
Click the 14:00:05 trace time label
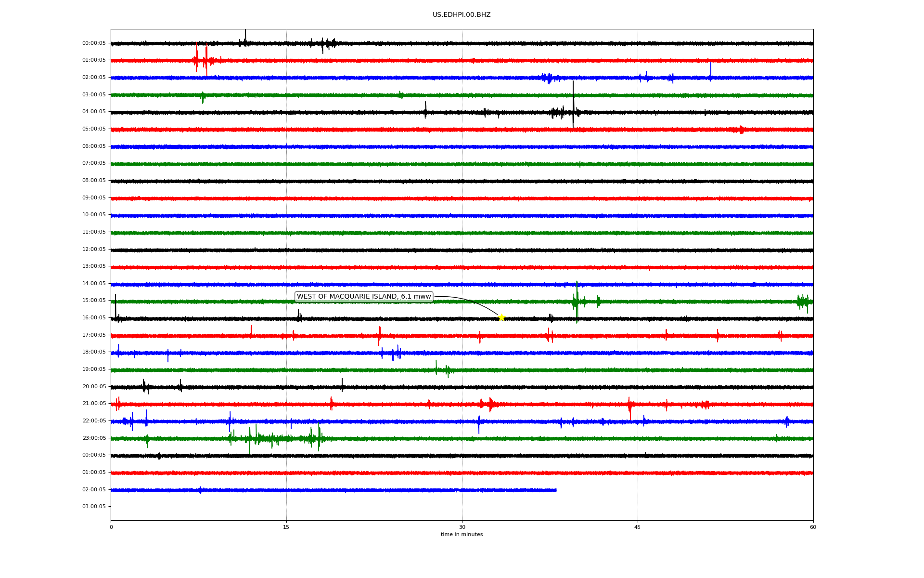pos(94,284)
